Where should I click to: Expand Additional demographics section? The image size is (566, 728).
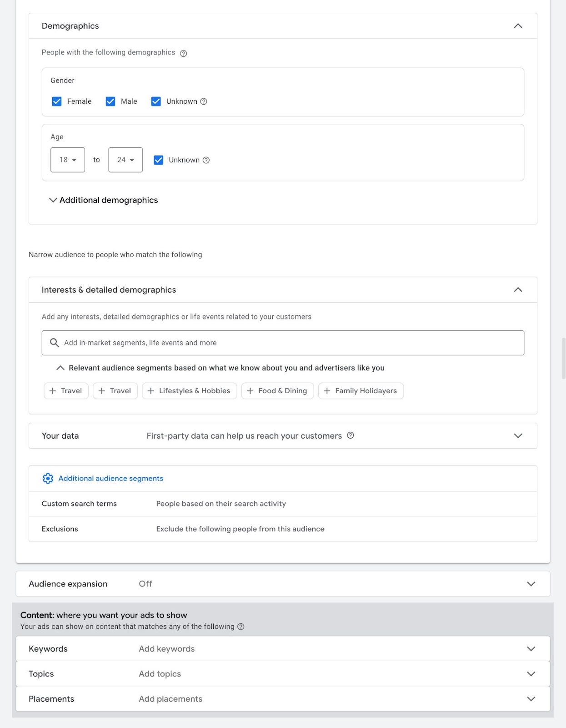[x=104, y=200]
